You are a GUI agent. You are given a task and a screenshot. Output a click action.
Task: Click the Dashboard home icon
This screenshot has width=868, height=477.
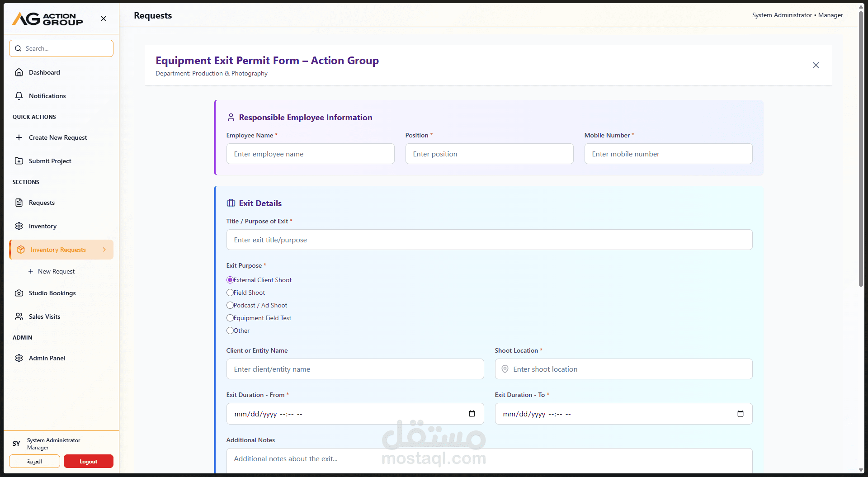point(19,72)
